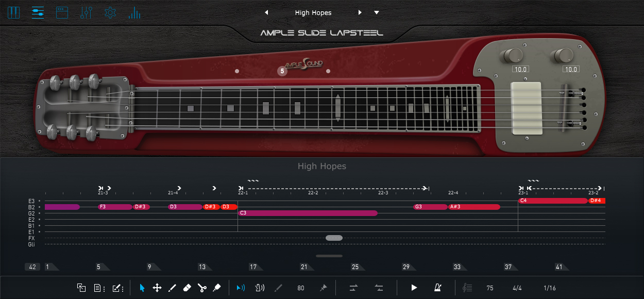Adjust the right guitar knob above 10.0
The image size is (644, 299).
[563, 55]
